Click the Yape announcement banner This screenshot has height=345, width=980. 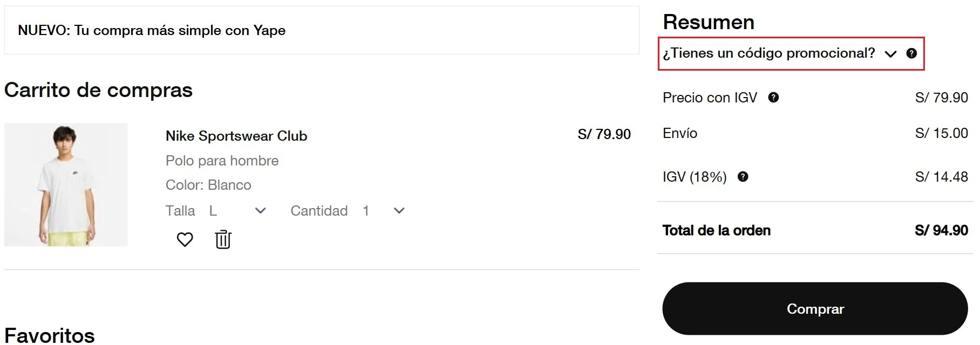[152, 31]
